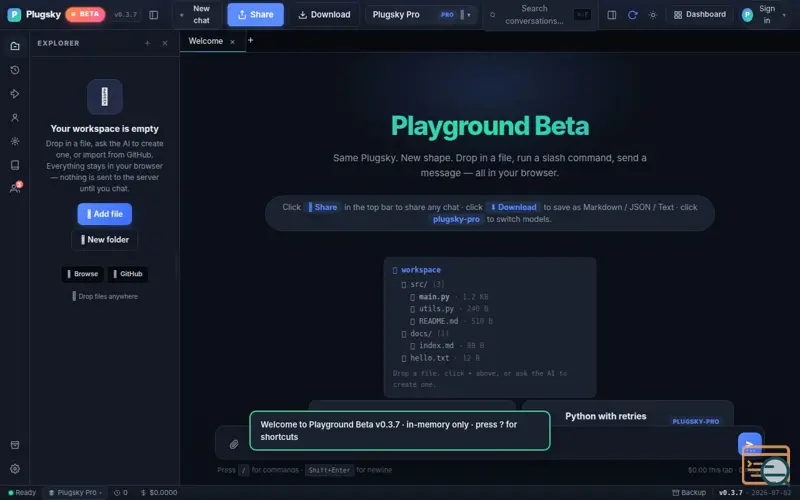Toggle light/dark theme sun icon

pyautogui.click(x=653, y=15)
